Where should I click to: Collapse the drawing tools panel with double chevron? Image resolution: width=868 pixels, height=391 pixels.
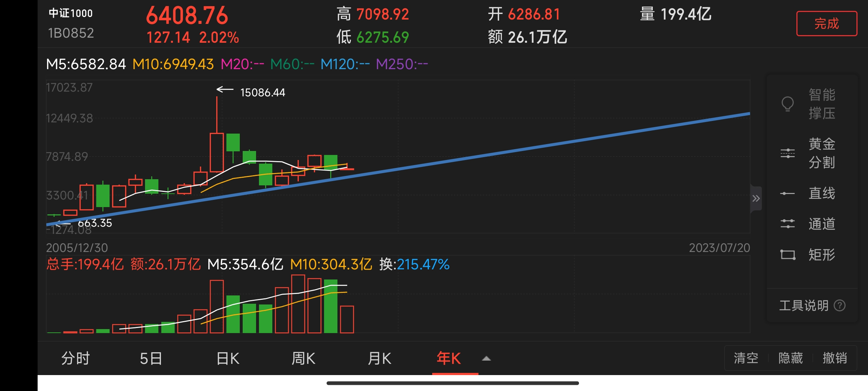756,198
